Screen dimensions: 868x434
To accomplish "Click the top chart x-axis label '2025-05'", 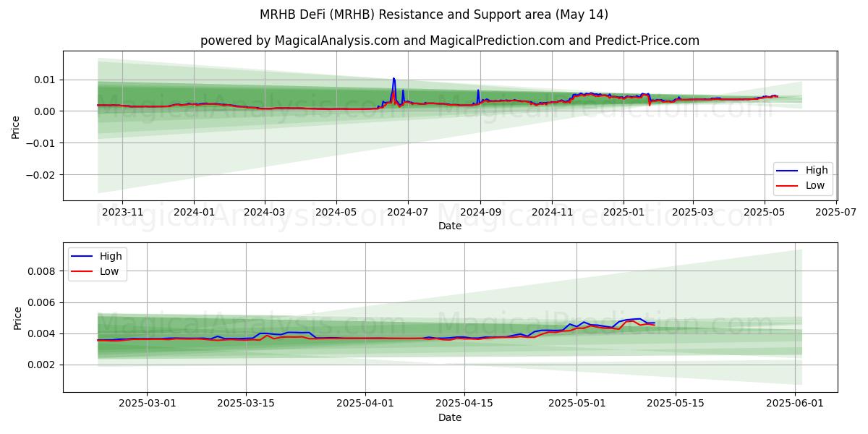I will coord(765,213).
